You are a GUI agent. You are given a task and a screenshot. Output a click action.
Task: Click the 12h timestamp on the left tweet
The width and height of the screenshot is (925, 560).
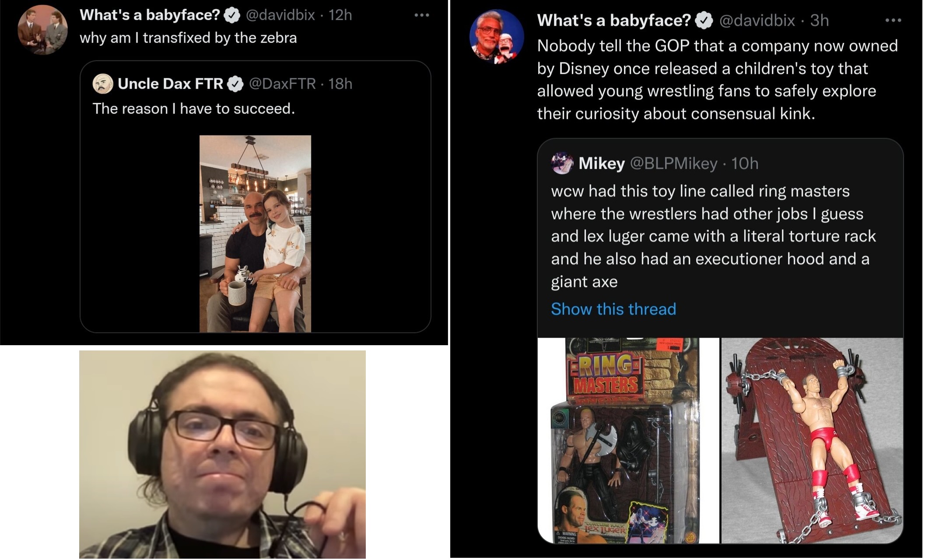click(x=340, y=15)
